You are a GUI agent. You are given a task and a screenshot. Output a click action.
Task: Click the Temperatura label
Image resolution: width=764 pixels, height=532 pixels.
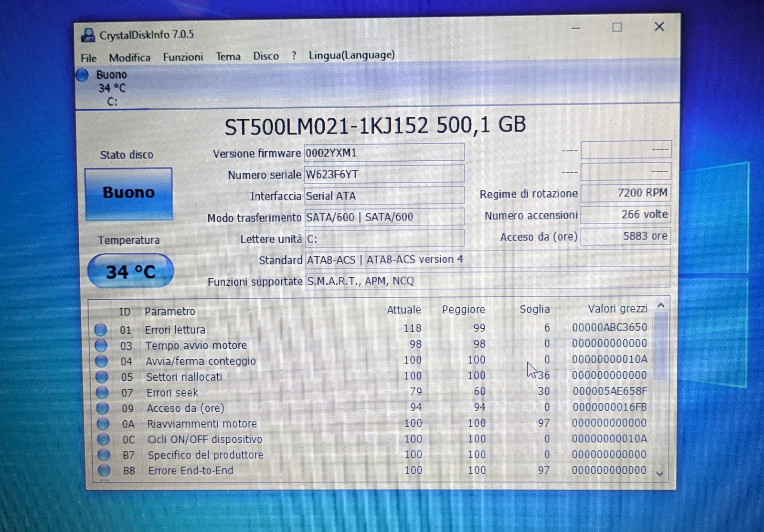(129, 240)
